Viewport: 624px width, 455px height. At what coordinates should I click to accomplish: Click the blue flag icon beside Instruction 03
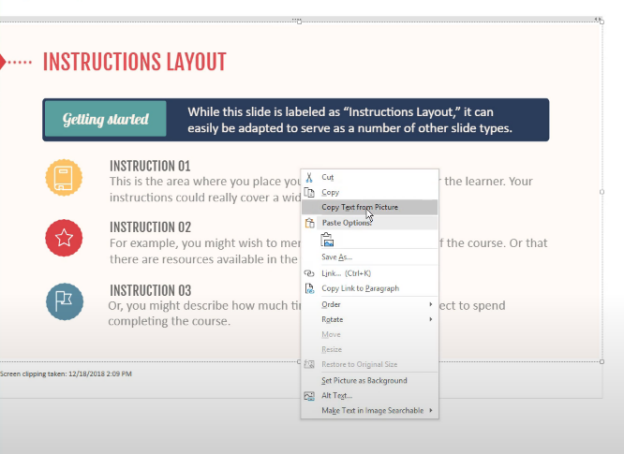tap(63, 302)
